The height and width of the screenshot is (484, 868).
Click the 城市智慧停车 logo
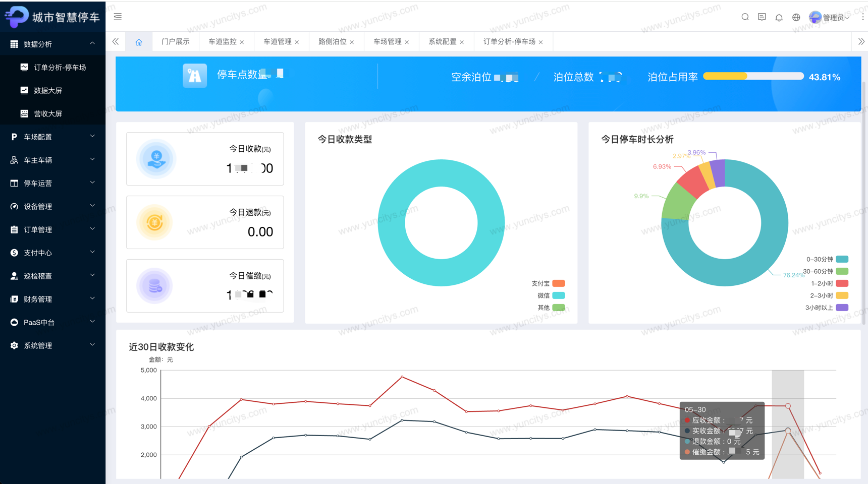pyautogui.click(x=52, y=17)
